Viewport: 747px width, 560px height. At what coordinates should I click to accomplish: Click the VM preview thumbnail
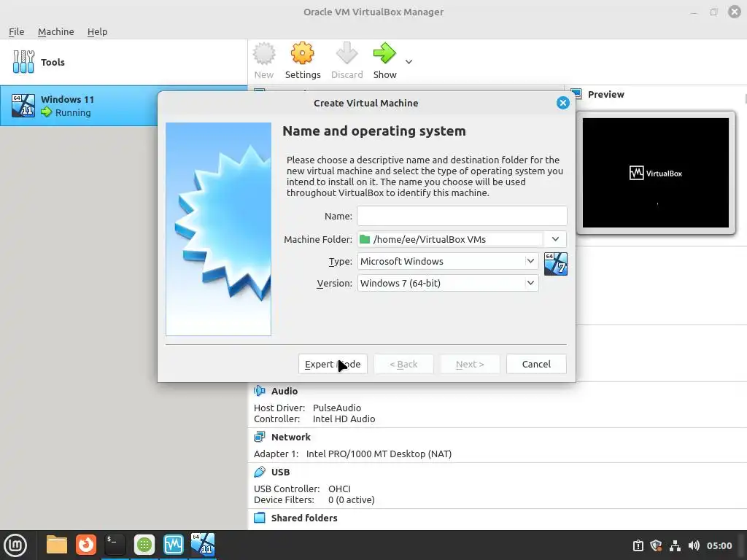(x=656, y=173)
